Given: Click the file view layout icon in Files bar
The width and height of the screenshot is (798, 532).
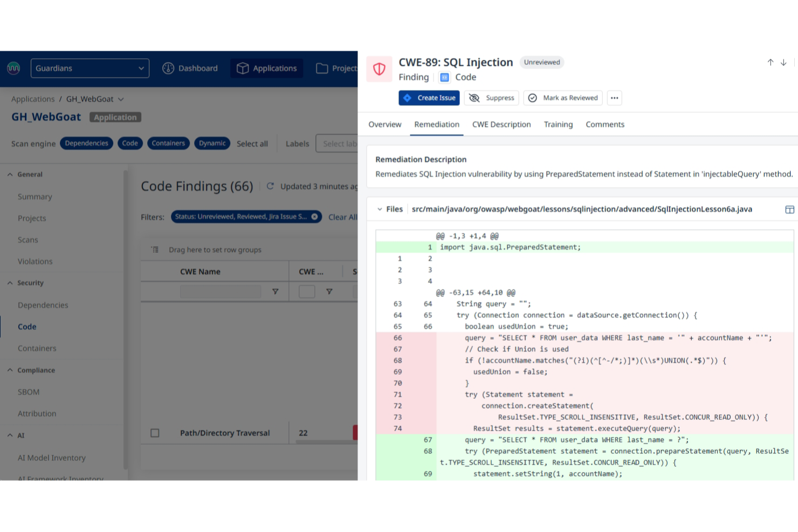Looking at the screenshot, I should (x=789, y=209).
